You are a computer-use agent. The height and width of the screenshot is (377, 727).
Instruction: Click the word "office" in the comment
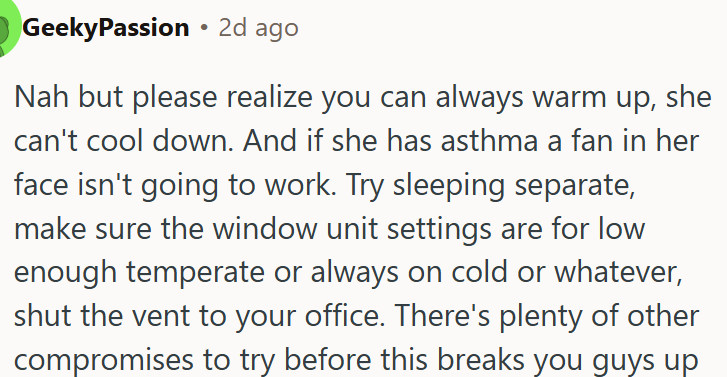tap(344, 316)
